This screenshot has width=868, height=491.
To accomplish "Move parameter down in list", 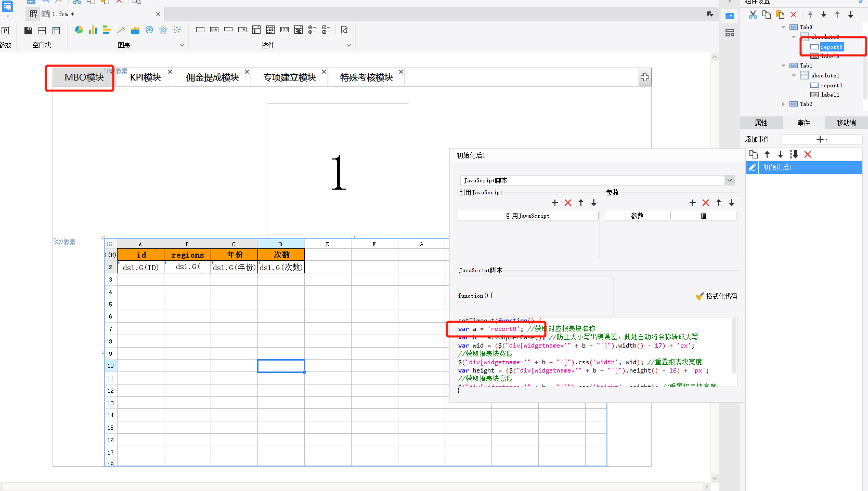I will click(732, 203).
